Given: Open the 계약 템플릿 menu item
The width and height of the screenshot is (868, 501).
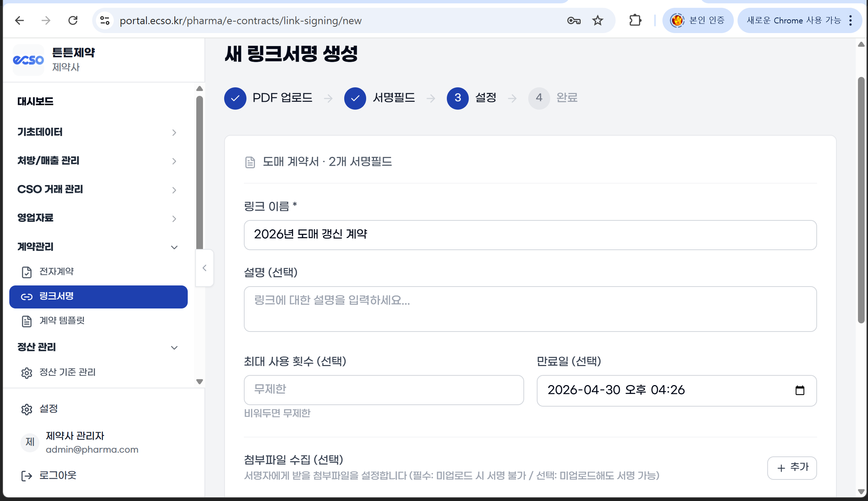Looking at the screenshot, I should [62, 321].
